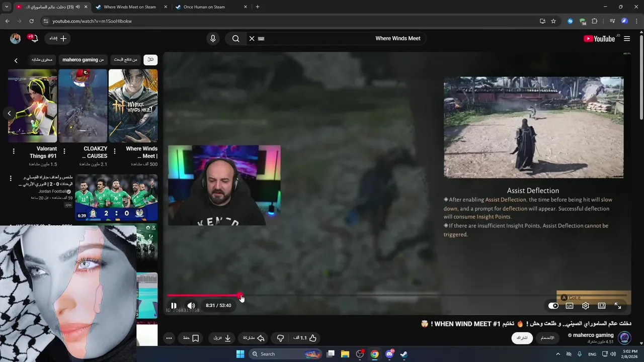The height and width of the screenshot is (362, 644).
Task: Open Steam from the taskbar
Action: pos(404,354)
